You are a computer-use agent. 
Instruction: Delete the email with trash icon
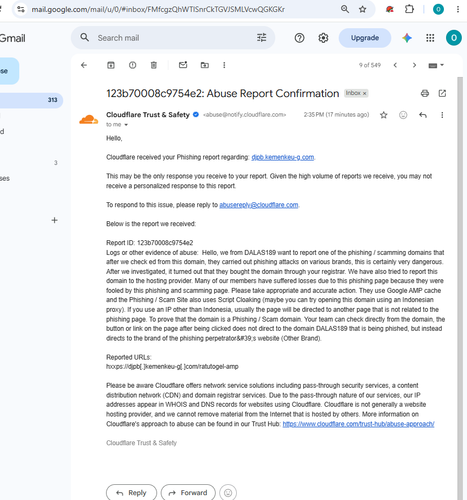pos(154,65)
